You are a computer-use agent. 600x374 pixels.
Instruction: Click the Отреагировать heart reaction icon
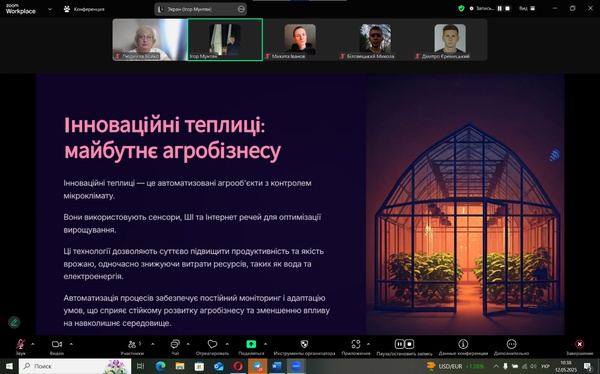[x=212, y=344]
